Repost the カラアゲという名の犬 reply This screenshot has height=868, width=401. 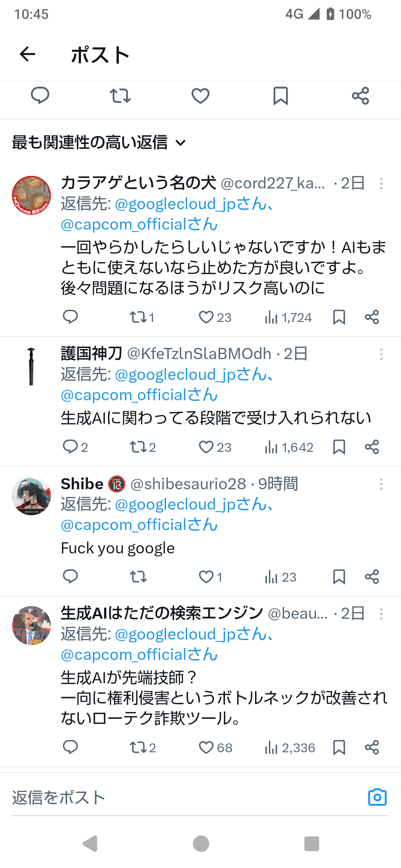(x=141, y=318)
